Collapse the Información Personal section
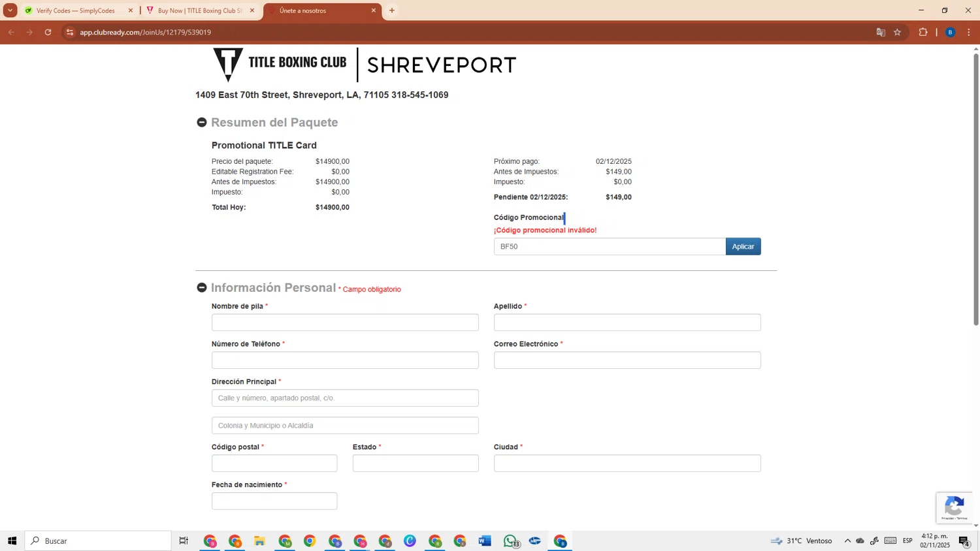 pyautogui.click(x=202, y=288)
